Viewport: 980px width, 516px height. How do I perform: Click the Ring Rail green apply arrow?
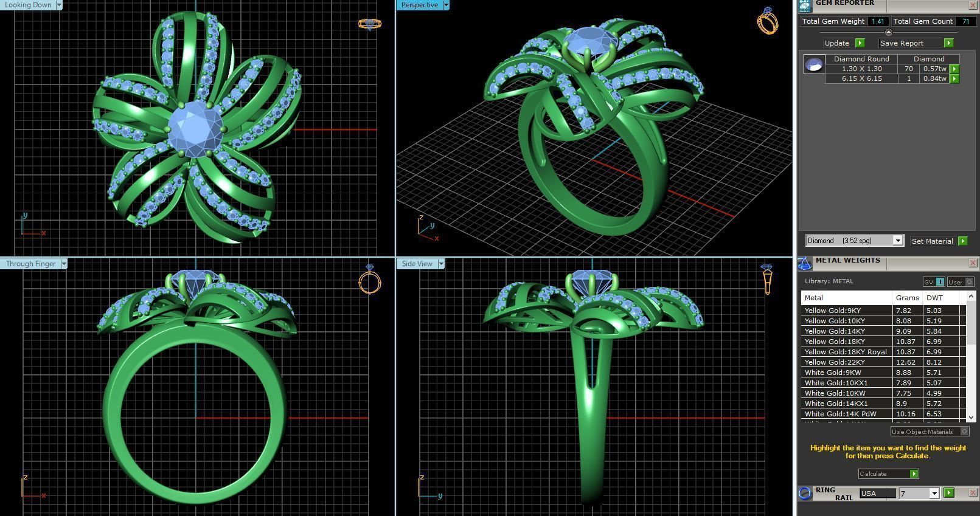tap(949, 493)
